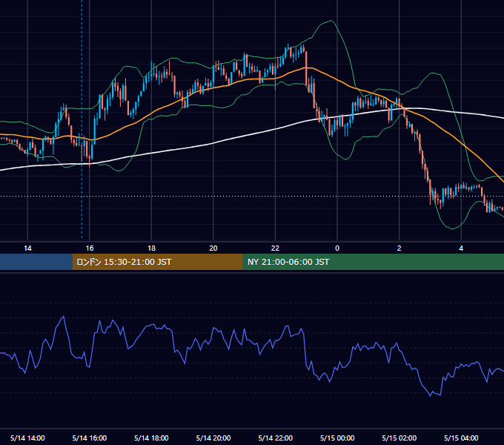Select the time axis label 18

pos(151,248)
